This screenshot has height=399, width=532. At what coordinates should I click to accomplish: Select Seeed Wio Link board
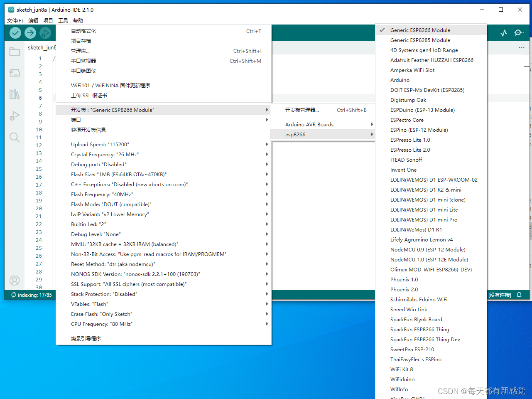[x=431, y=309]
